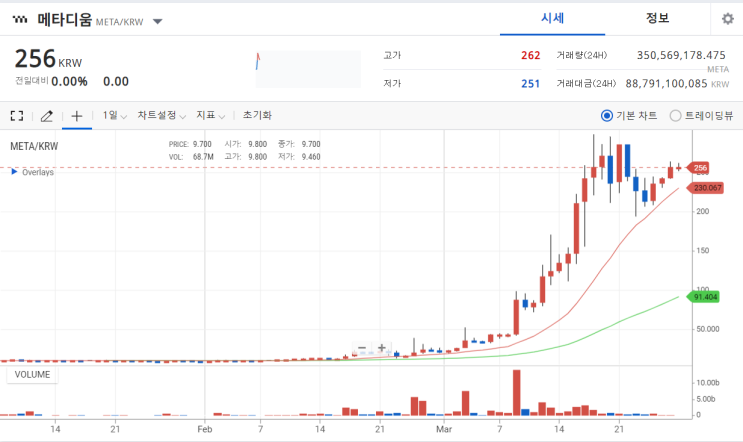Click the PRICE 9.700 readout

pyautogui.click(x=190, y=144)
